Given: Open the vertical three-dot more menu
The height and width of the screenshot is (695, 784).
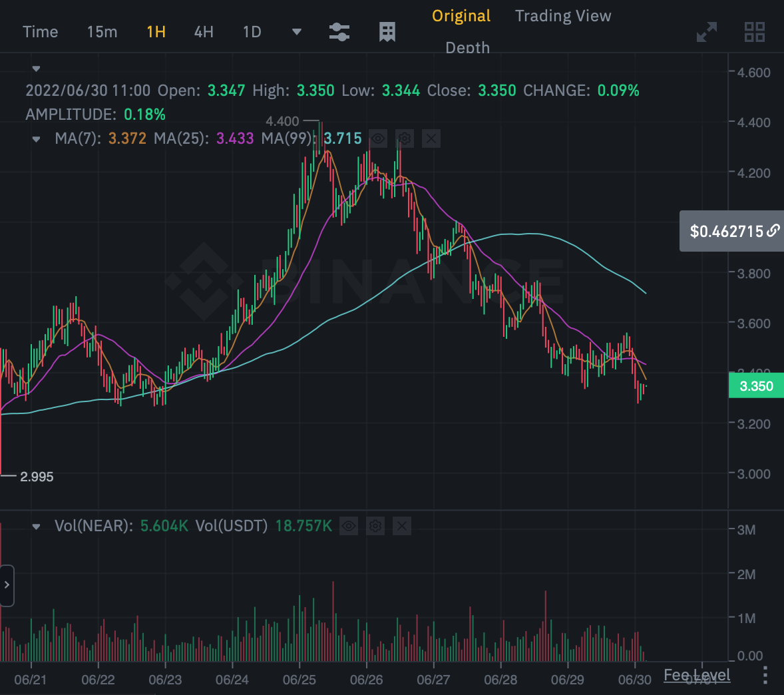Looking at the screenshot, I should tap(765, 675).
